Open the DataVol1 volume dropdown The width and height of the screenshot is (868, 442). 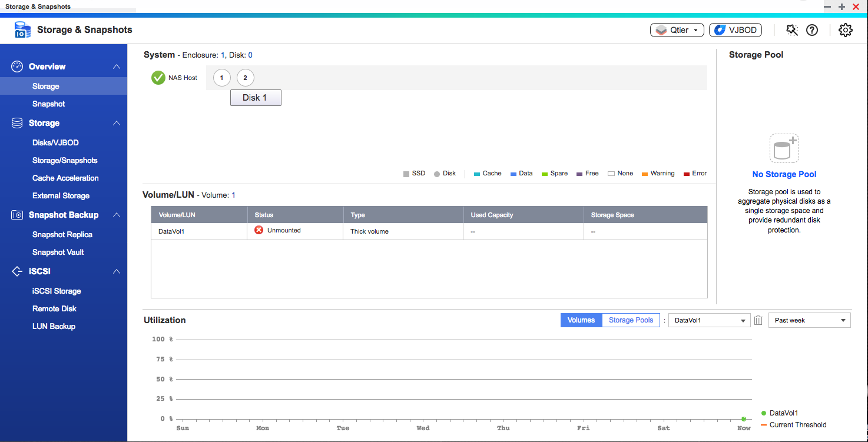click(x=709, y=320)
